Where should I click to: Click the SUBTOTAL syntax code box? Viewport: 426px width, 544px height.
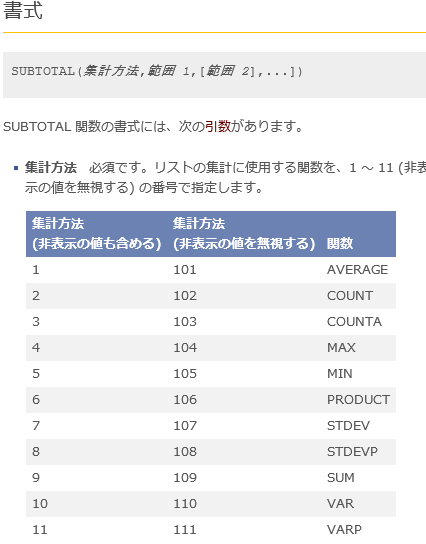point(214,75)
